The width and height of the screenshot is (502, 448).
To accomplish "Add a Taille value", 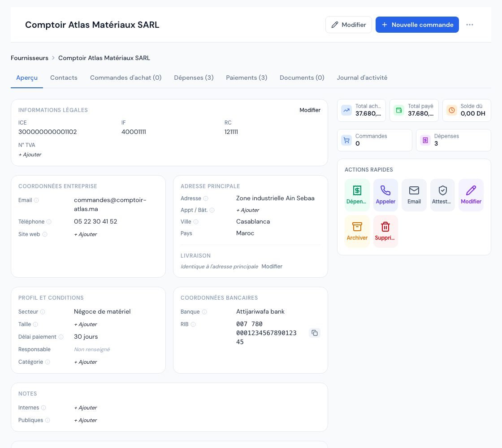I will [x=86, y=324].
